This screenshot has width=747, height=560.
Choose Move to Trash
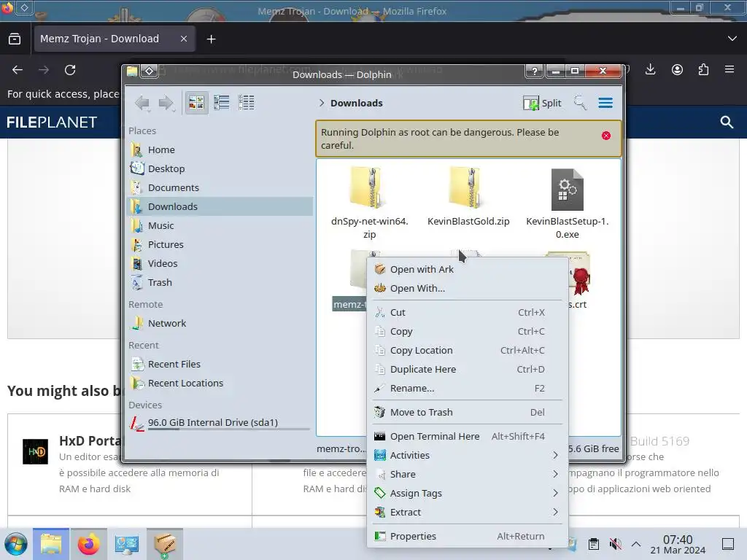click(x=467, y=413)
